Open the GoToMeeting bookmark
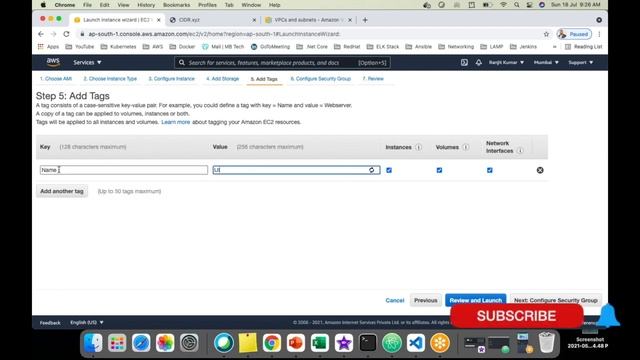The image size is (640, 360). point(270,47)
